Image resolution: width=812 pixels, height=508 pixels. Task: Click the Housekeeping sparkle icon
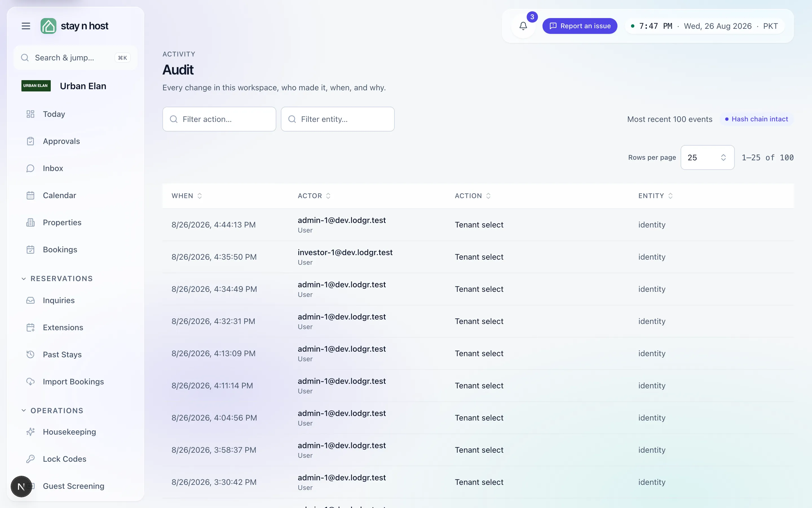tap(30, 432)
